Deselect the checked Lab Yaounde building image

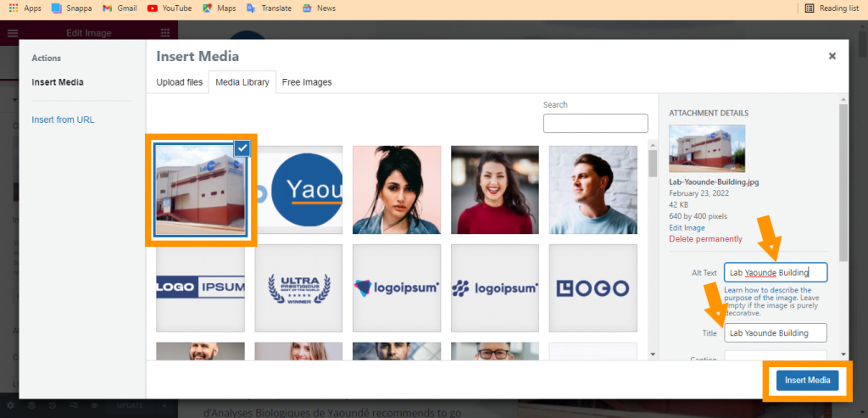pos(242,148)
